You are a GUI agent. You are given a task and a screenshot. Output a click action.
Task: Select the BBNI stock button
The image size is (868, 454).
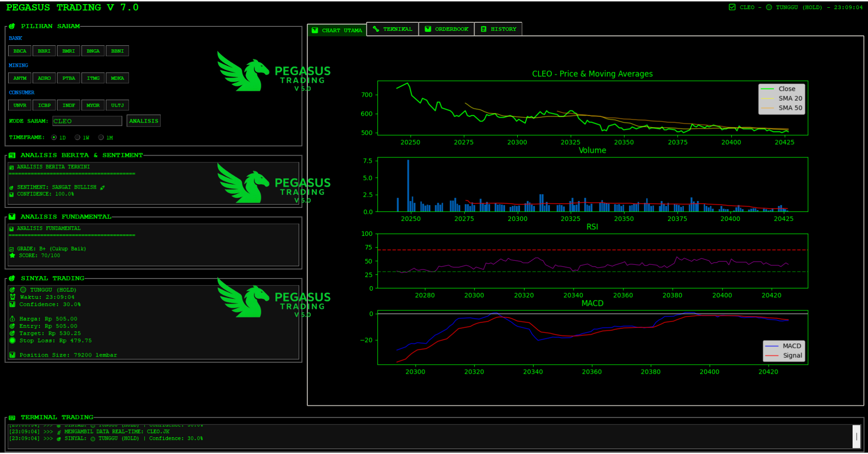118,51
